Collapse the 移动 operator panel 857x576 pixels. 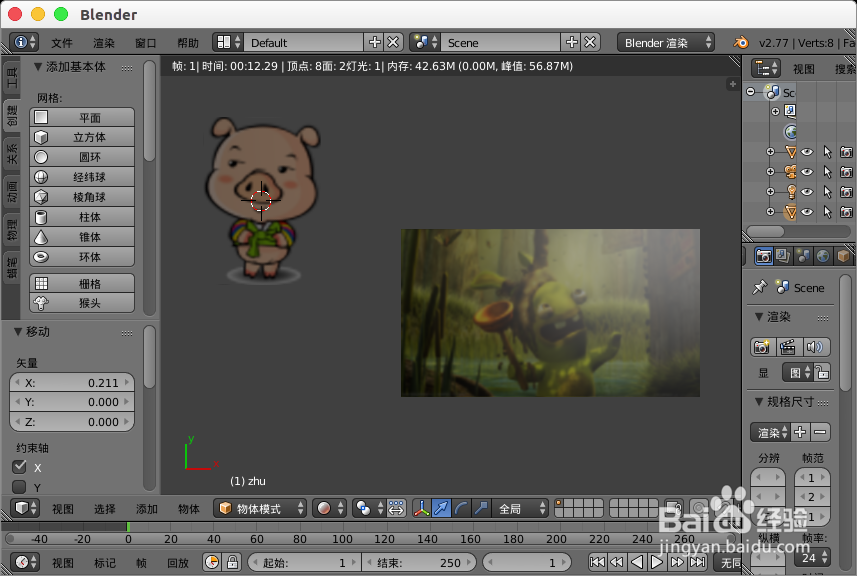point(18,332)
